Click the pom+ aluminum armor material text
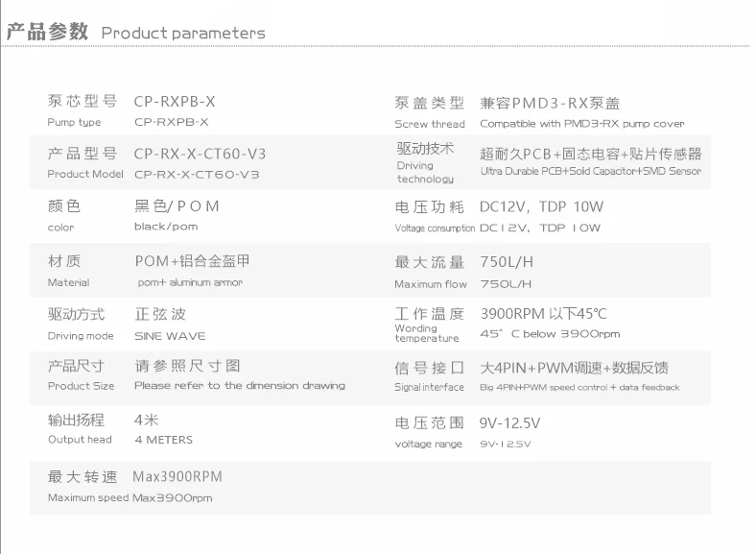Image resolution: width=756 pixels, height=554 pixels. (189, 282)
